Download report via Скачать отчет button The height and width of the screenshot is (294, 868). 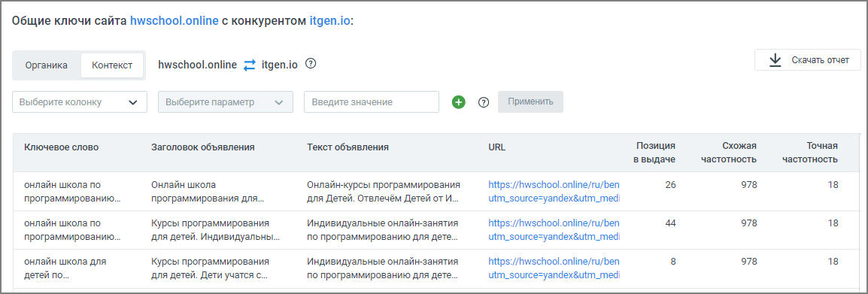808,60
